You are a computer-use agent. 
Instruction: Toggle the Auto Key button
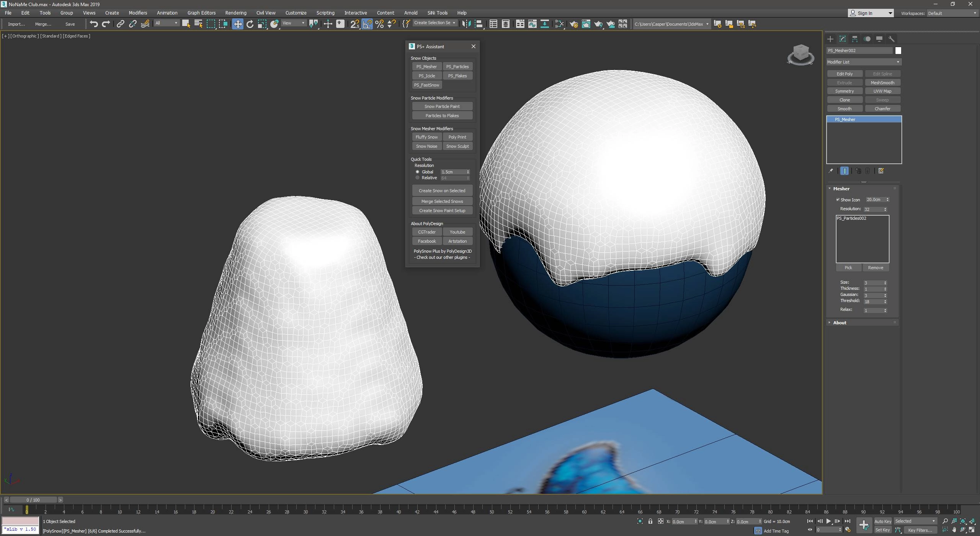(x=883, y=521)
